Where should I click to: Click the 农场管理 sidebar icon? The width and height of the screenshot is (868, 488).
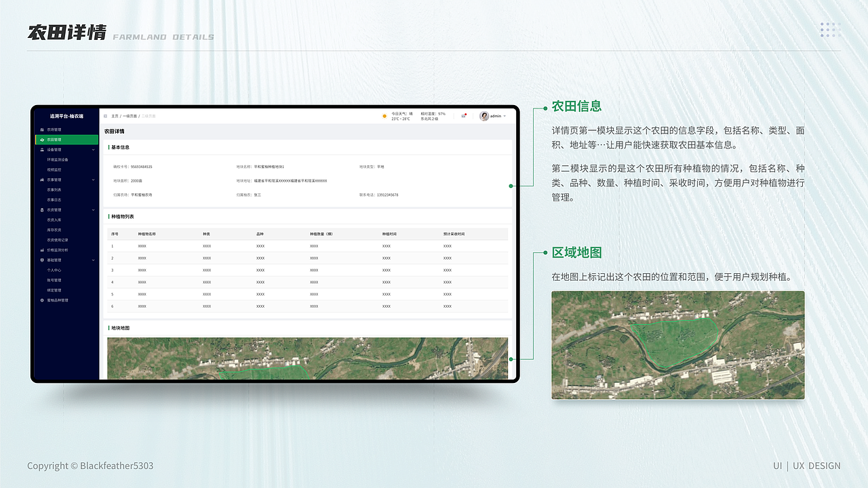tap(42, 129)
